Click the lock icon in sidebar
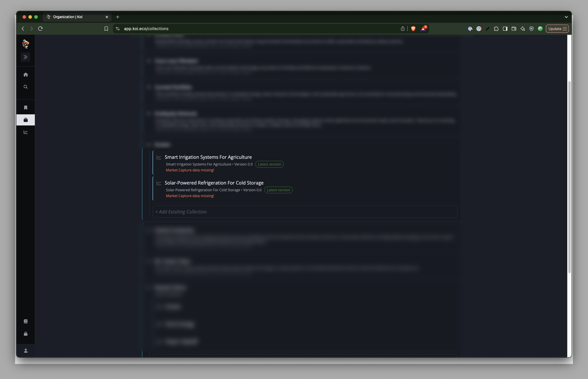588x379 pixels. [x=26, y=334]
